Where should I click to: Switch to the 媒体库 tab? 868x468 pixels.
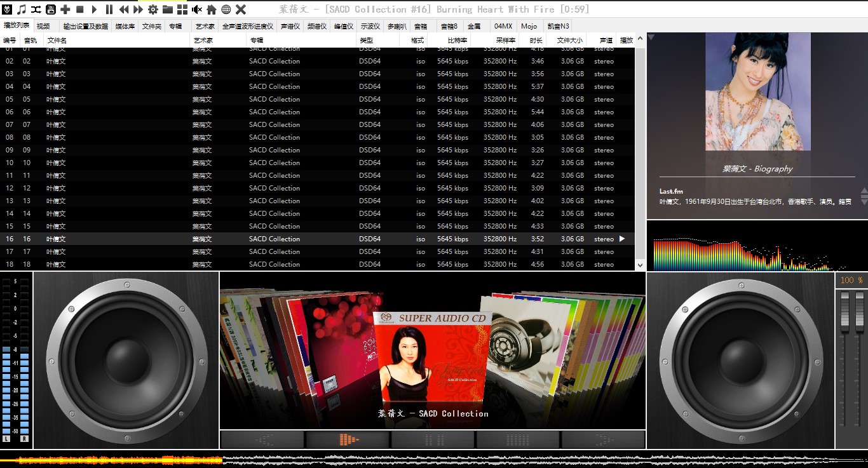click(x=125, y=26)
